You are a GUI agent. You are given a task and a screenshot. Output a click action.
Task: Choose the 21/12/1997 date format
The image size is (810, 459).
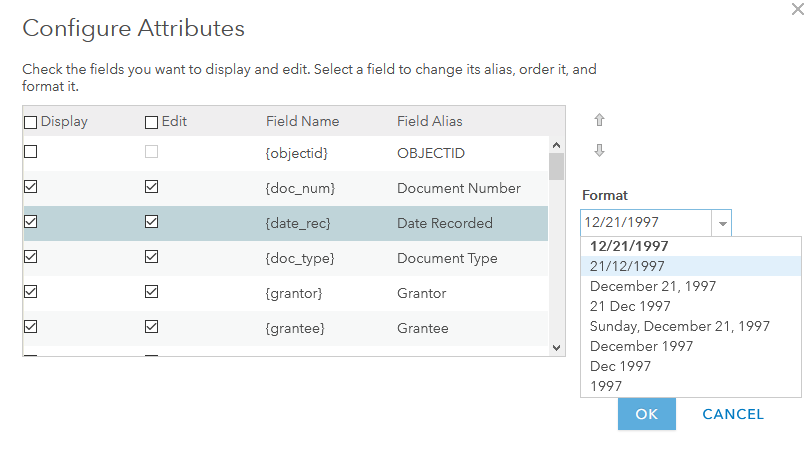click(627, 266)
